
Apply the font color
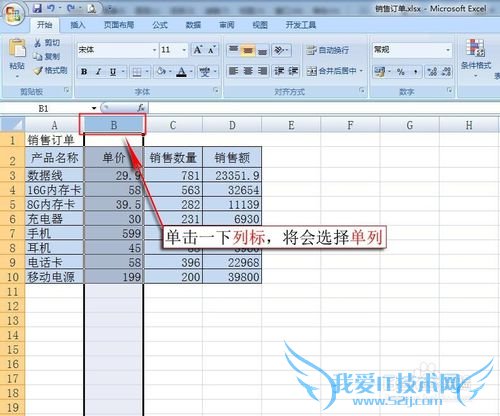(x=181, y=71)
